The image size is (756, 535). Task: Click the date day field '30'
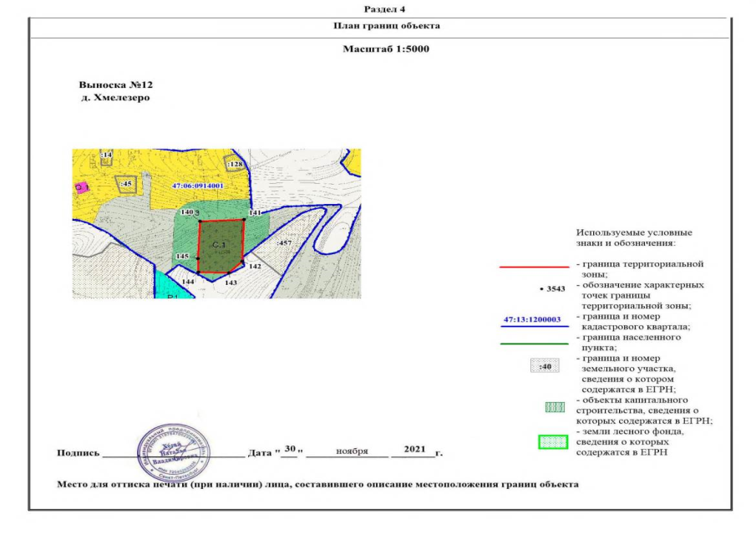pos(290,449)
